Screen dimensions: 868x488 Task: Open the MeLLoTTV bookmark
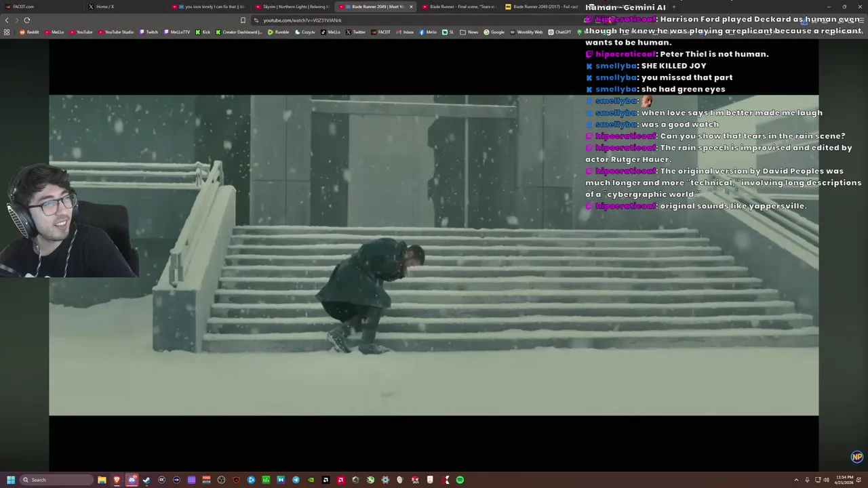176,32
